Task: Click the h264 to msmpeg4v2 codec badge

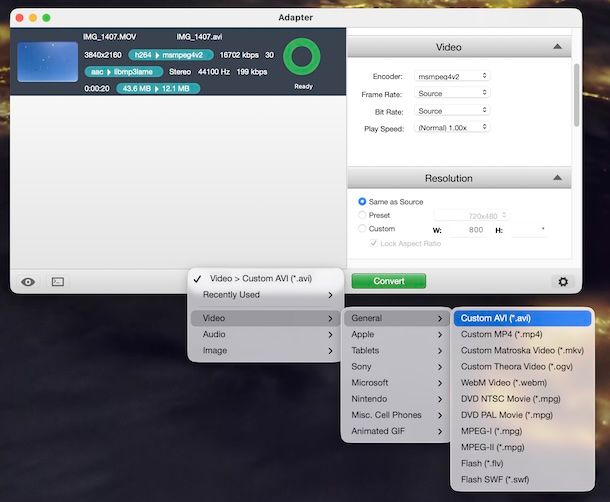Action: click(x=169, y=55)
